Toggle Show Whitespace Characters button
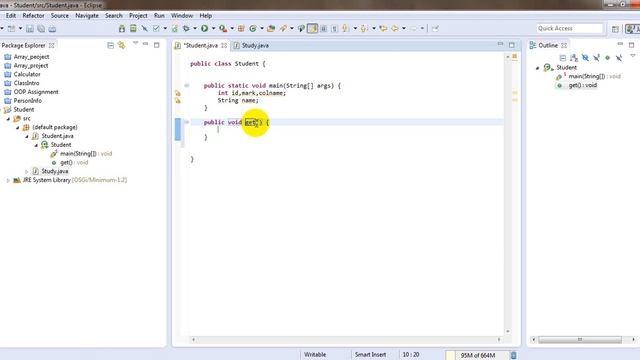640x360 pixels. click(x=334, y=28)
